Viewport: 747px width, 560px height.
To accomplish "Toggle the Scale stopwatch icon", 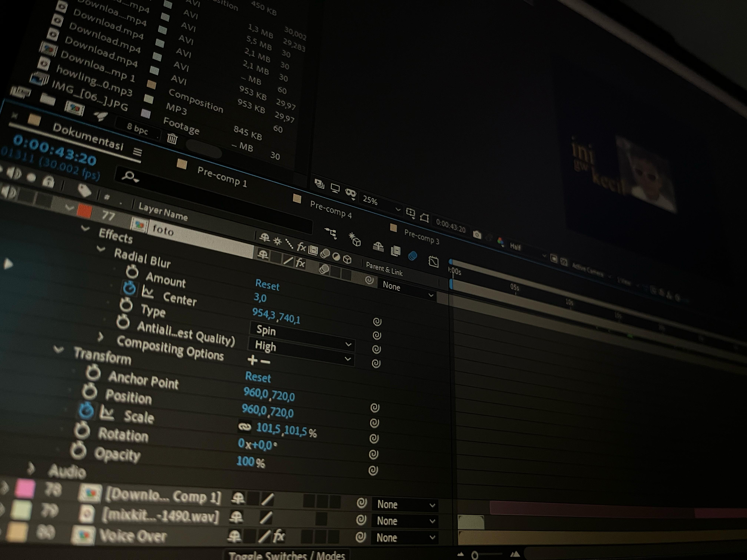I will [x=86, y=411].
